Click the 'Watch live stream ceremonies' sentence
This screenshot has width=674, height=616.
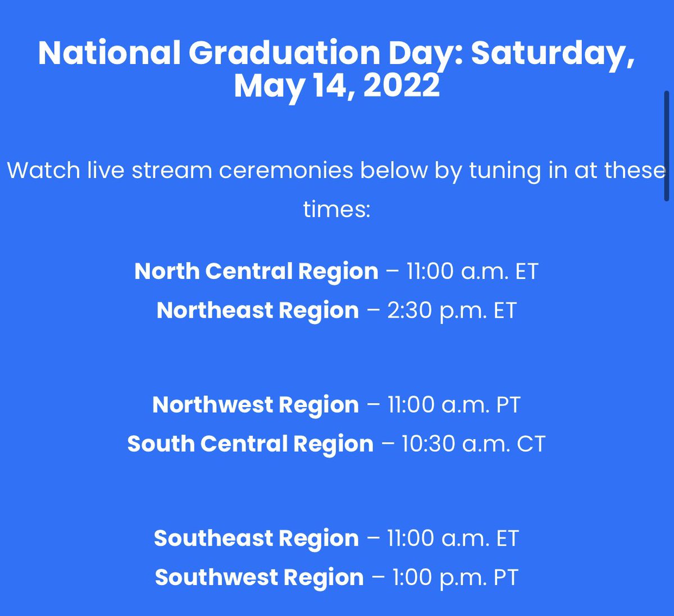point(336,190)
